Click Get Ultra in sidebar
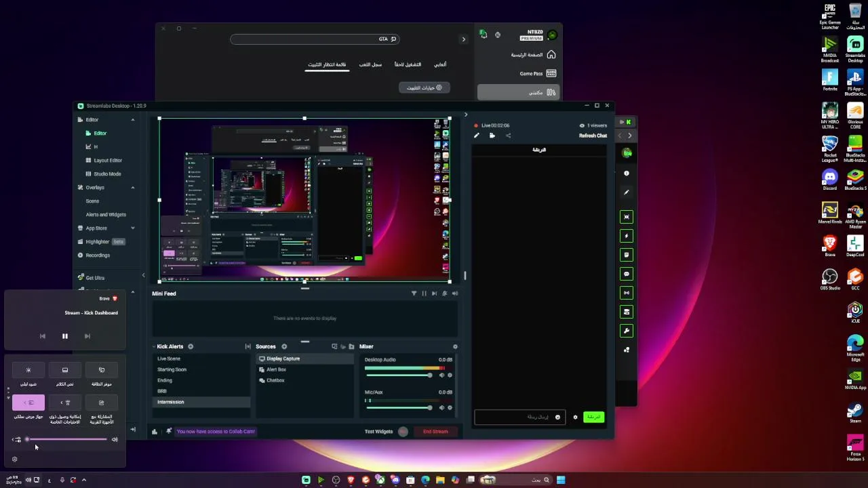Viewport: 868px width, 488px height. point(95,278)
